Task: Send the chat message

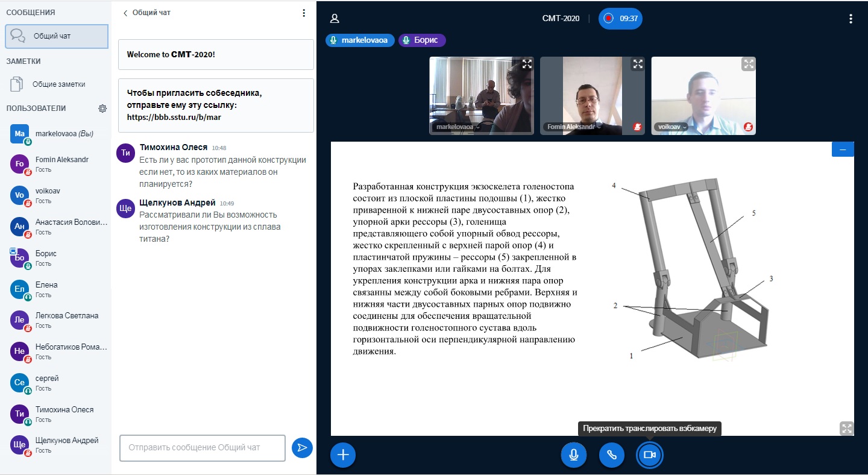Action: [x=302, y=447]
